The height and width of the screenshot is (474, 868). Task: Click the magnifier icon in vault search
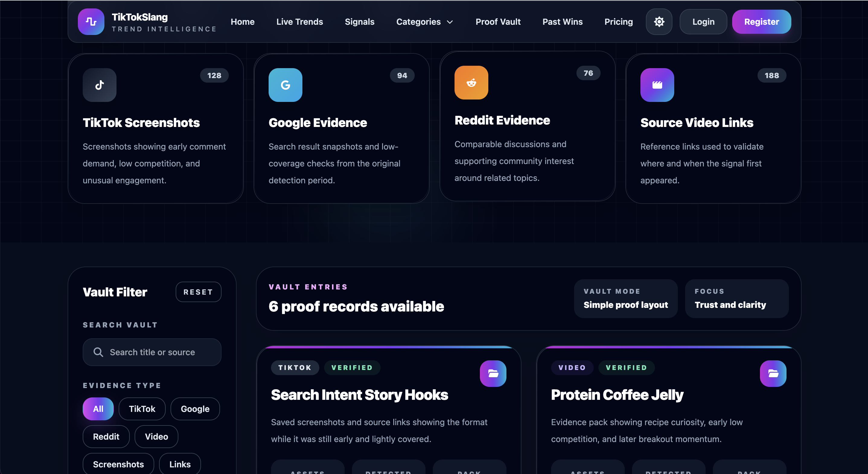(98, 352)
